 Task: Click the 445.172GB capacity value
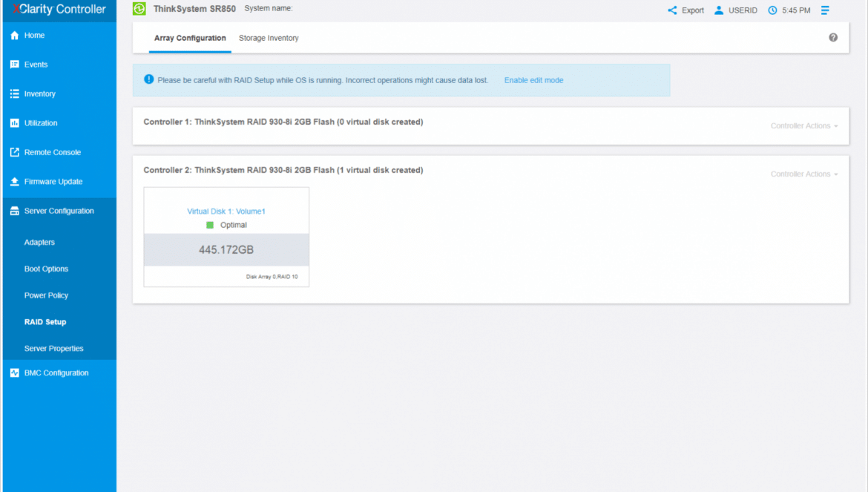[x=226, y=249]
